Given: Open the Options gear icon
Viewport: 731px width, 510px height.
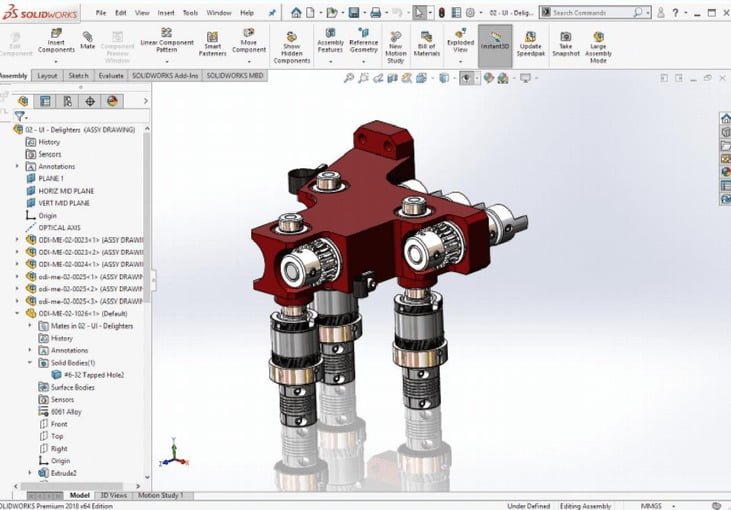Looking at the screenshot, I should (470, 13).
